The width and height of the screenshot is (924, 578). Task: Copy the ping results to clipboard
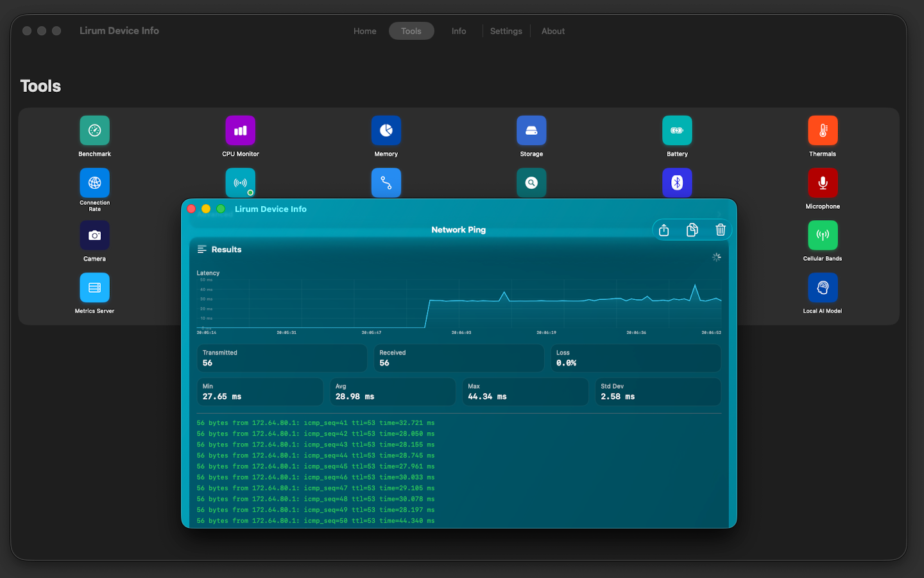692,230
